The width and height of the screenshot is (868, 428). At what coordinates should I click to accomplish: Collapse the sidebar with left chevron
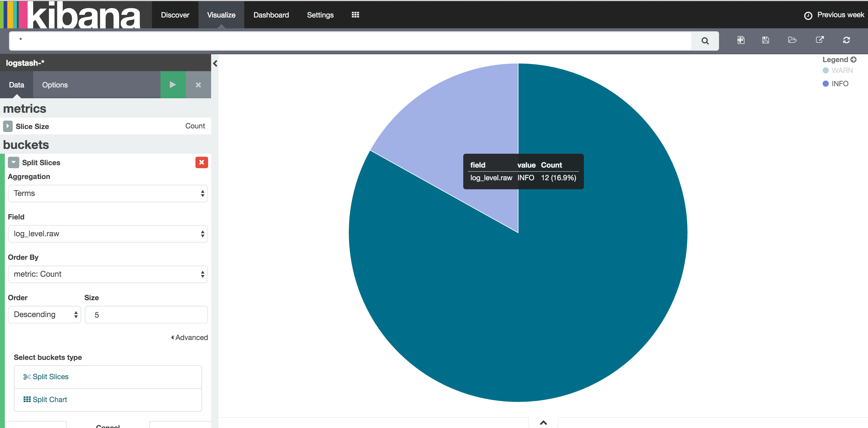click(215, 63)
